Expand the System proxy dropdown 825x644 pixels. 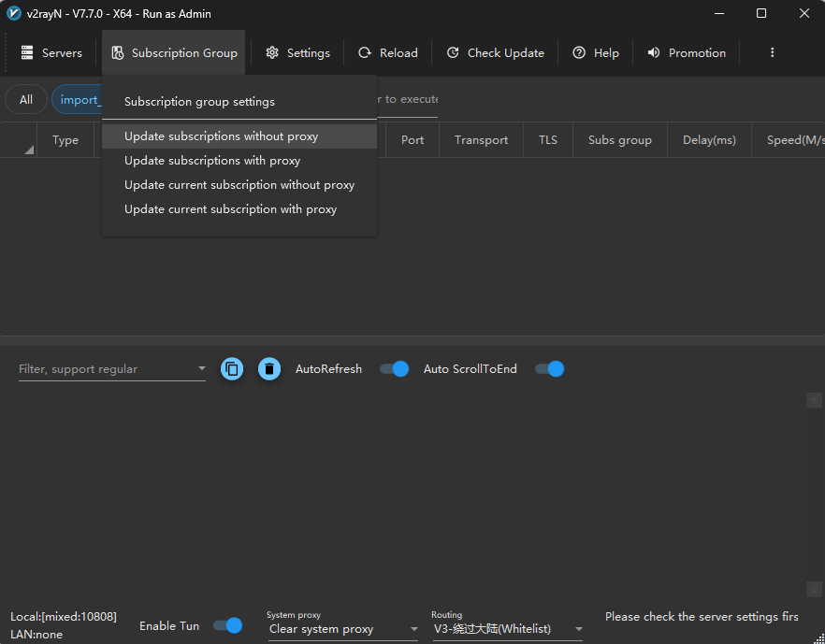413,630
